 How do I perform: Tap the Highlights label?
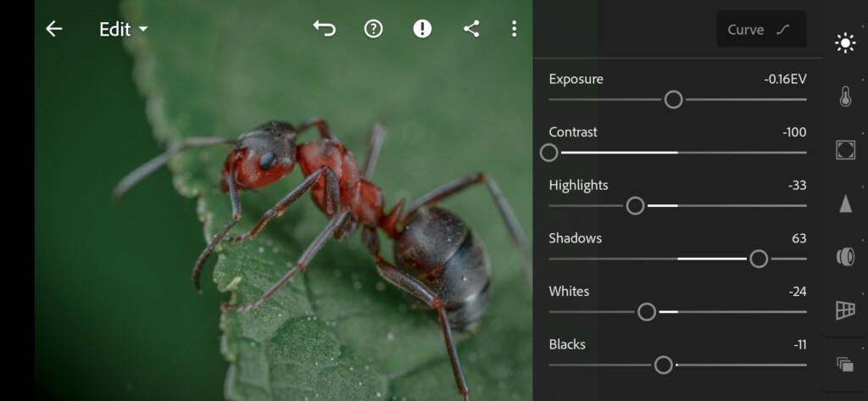[x=578, y=185]
